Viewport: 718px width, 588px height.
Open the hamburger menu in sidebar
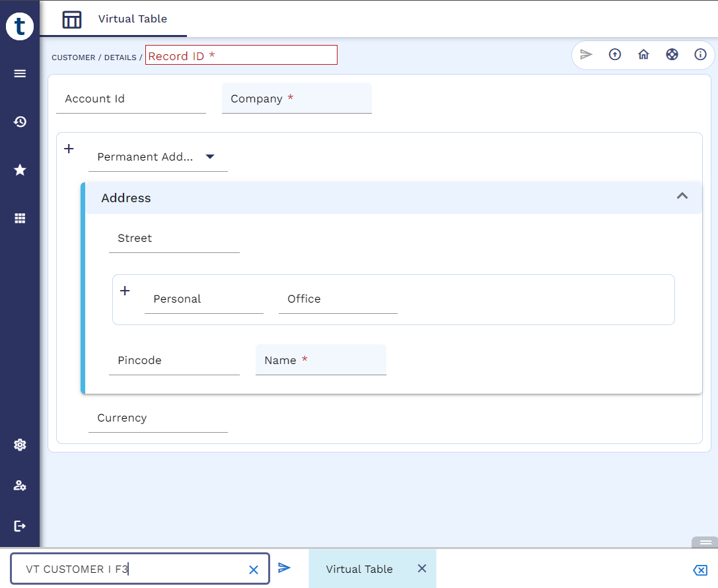(20, 73)
